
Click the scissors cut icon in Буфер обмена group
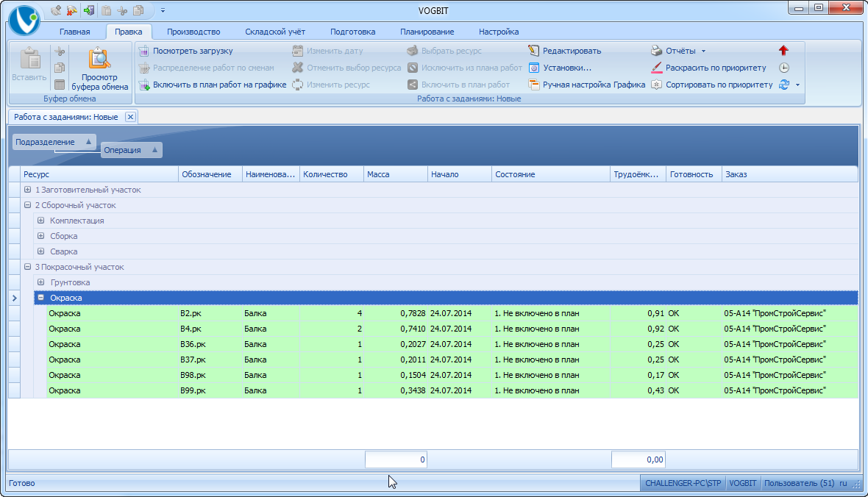point(60,51)
